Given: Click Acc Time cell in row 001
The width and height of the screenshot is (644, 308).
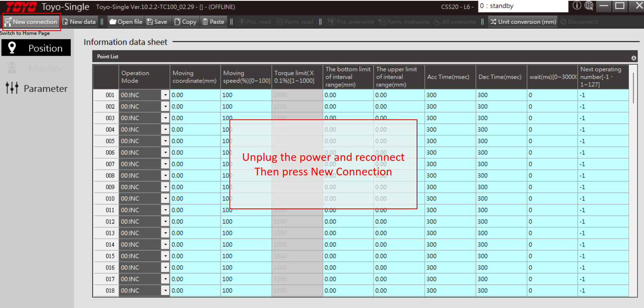Looking at the screenshot, I should point(450,95).
